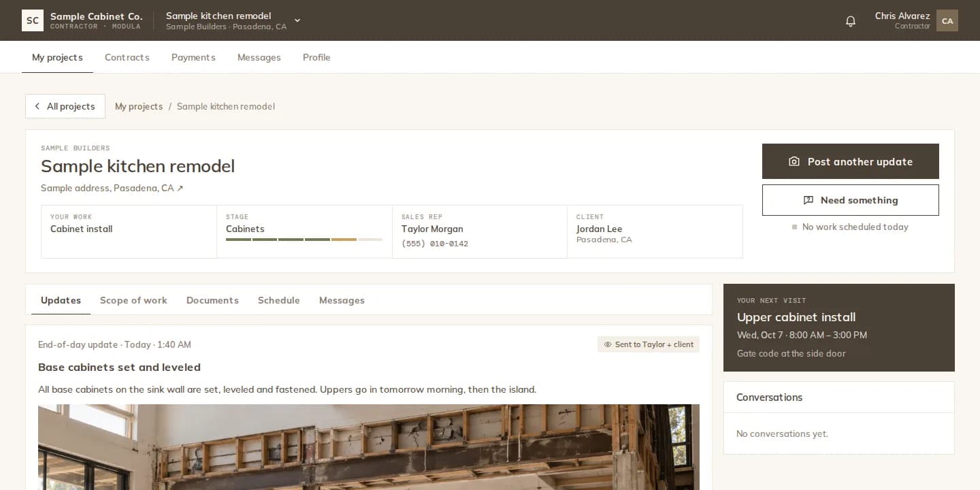Open Profile nav tab
The image size is (980, 490).
pos(316,57)
